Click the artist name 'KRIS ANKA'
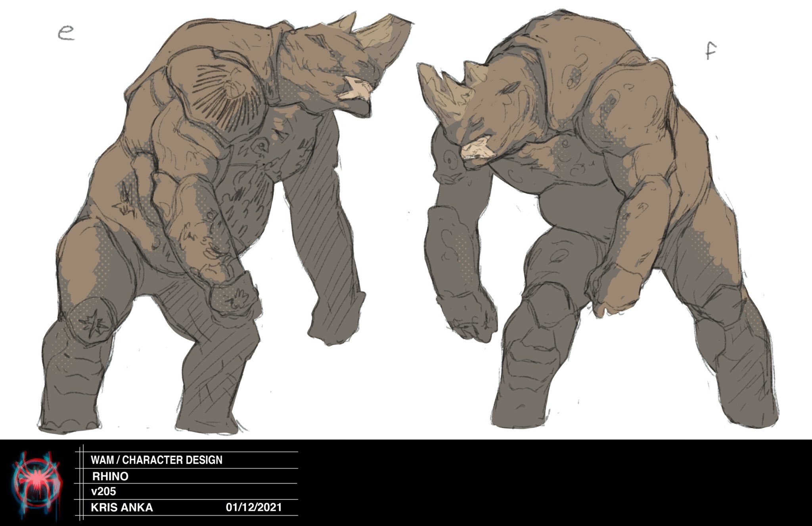The image size is (812, 526). (x=122, y=507)
